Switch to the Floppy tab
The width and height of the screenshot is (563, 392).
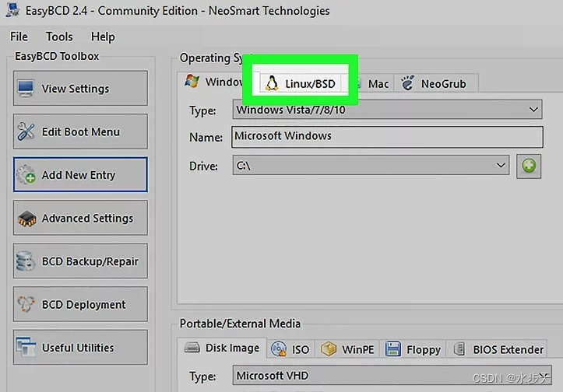[x=413, y=349]
